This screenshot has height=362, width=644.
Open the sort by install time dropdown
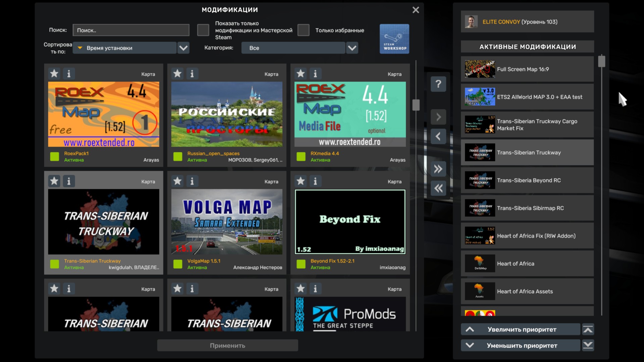(125, 48)
